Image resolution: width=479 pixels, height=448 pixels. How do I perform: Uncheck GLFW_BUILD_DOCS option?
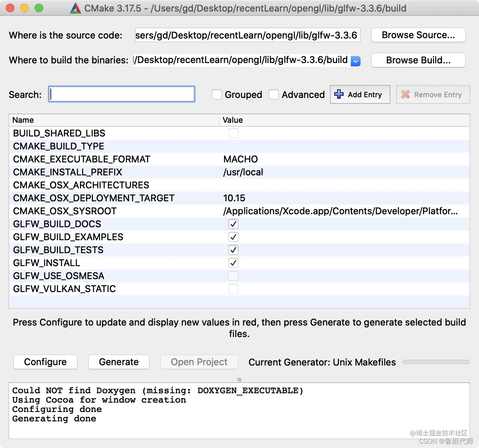[233, 224]
